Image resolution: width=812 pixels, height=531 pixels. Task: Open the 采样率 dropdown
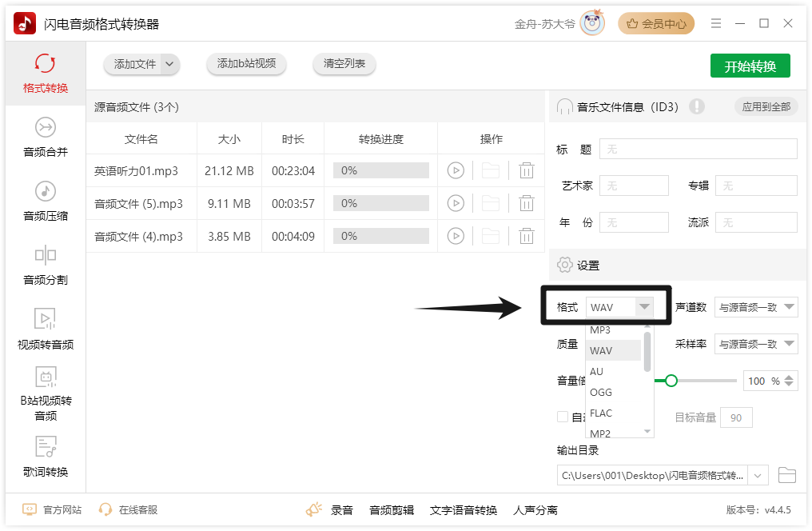[756, 344]
